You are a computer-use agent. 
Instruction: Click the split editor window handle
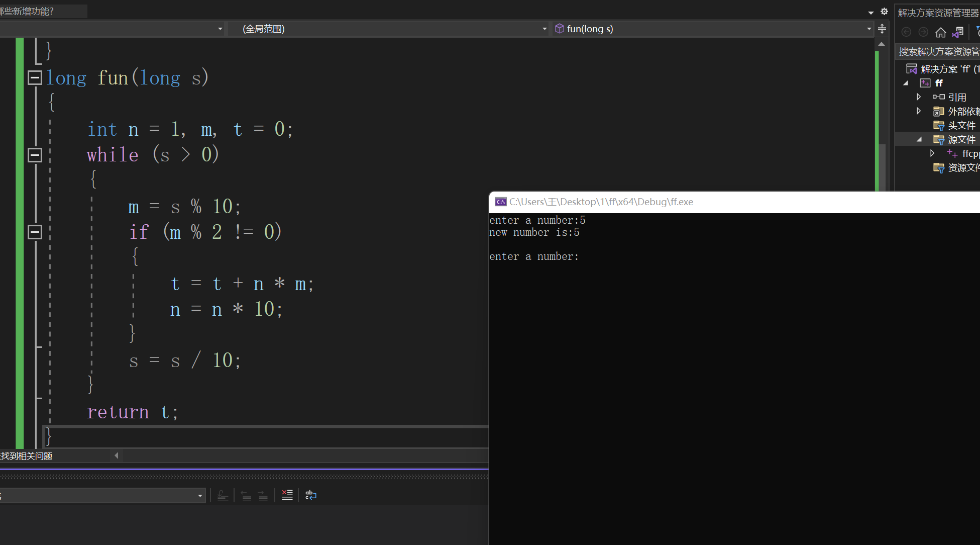(882, 29)
